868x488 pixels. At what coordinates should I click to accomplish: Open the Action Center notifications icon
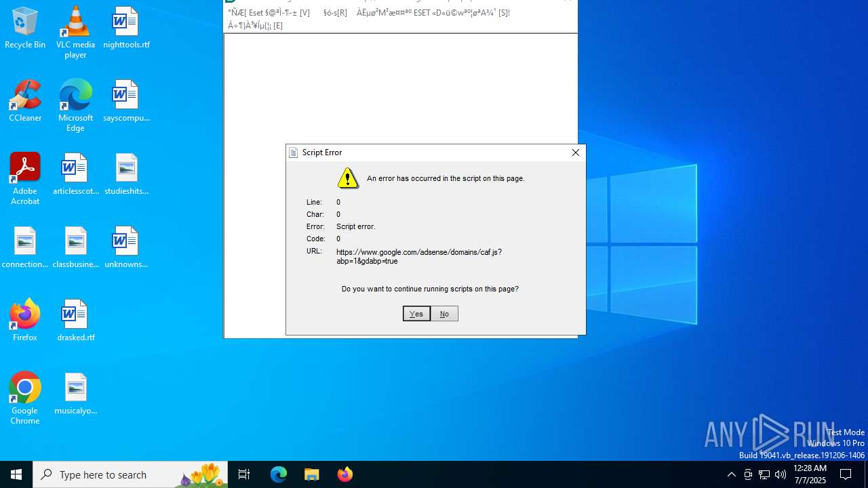coord(846,474)
